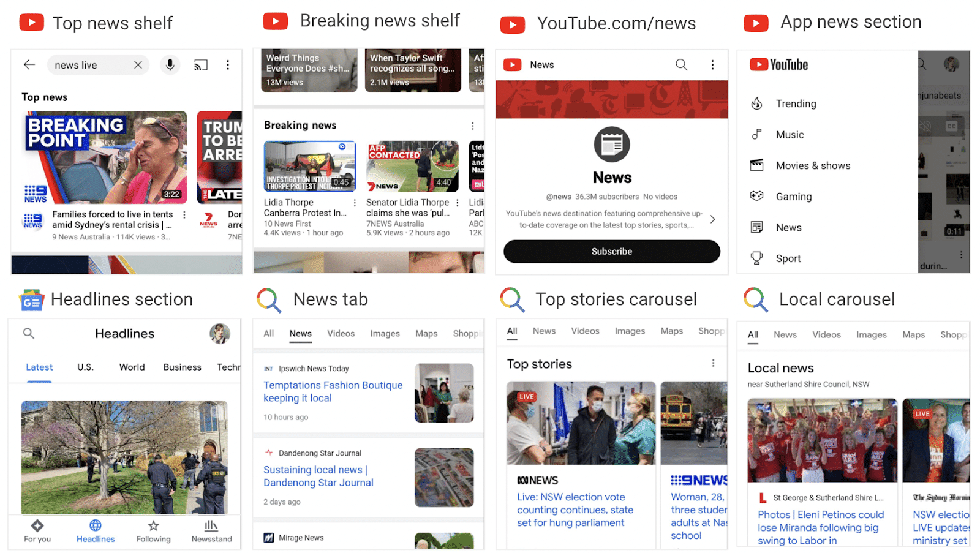Image resolution: width=980 pixels, height=553 pixels.
Task: Select Music in the YouTube sidebar
Action: (x=790, y=135)
